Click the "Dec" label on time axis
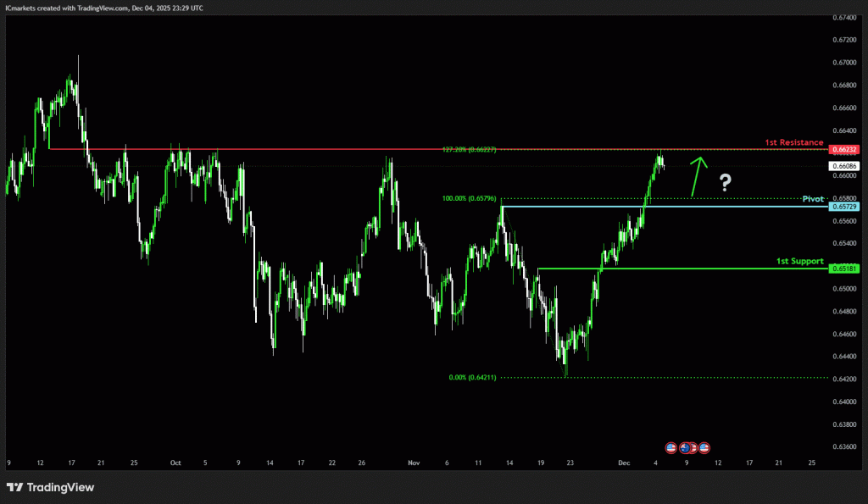This screenshot has width=868, height=504. pyautogui.click(x=624, y=463)
